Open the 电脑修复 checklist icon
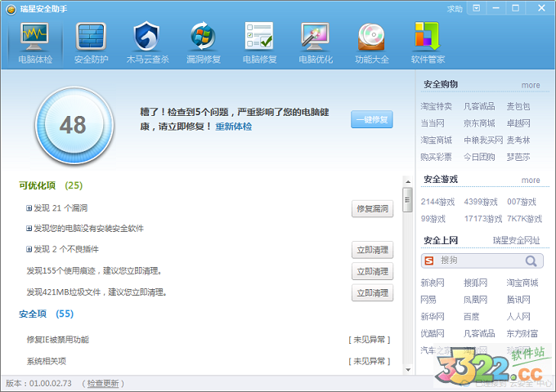Image resolution: width=556 pixels, height=392 pixels. click(259, 36)
